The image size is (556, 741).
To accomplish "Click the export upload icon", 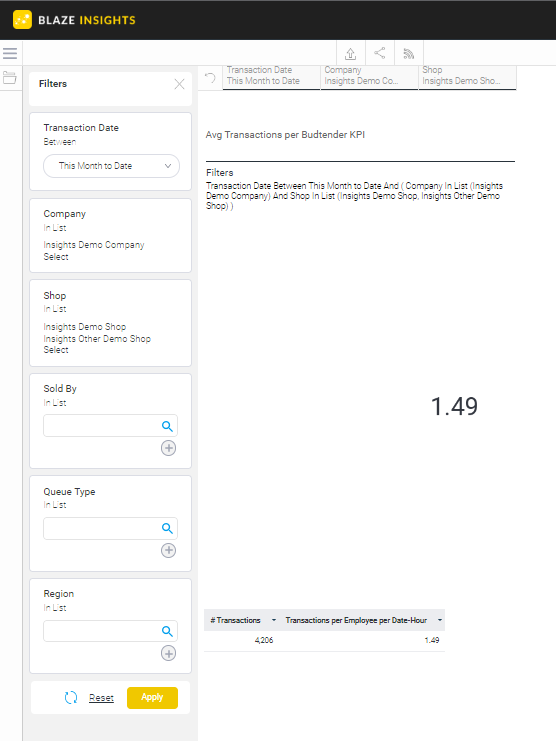I will 351,53.
